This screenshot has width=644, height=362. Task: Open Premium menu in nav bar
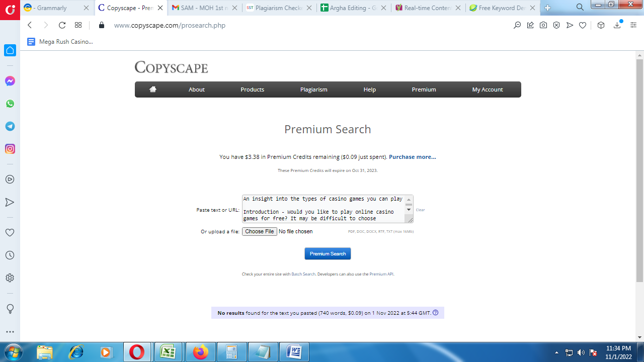tap(424, 89)
